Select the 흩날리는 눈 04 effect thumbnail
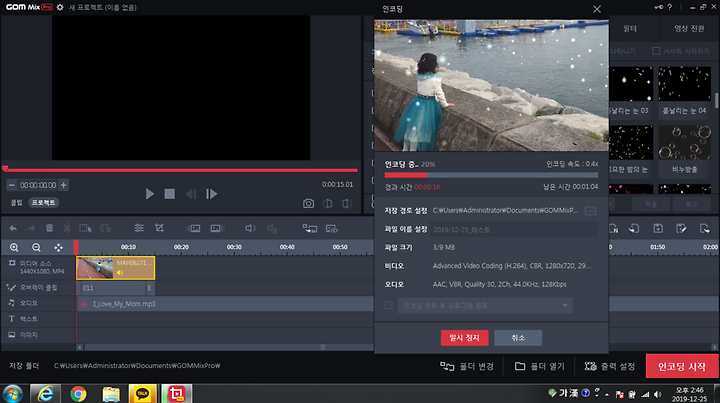 tap(684, 84)
